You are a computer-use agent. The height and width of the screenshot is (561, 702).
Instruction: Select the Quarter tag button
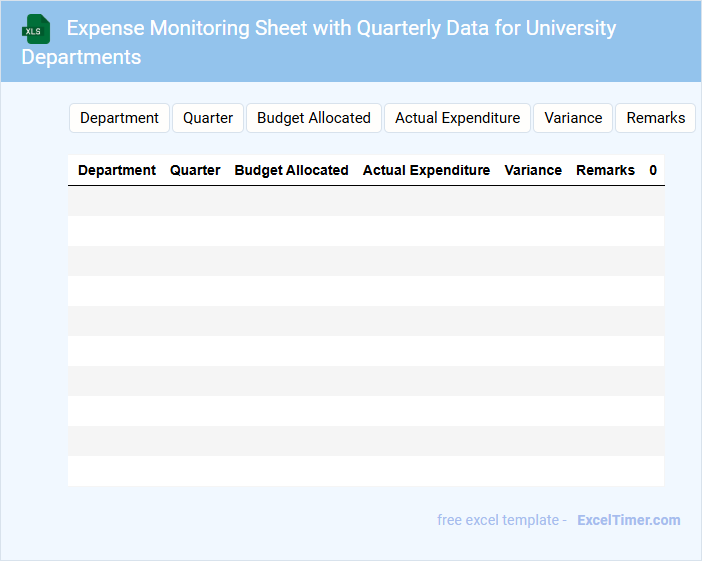tap(208, 118)
